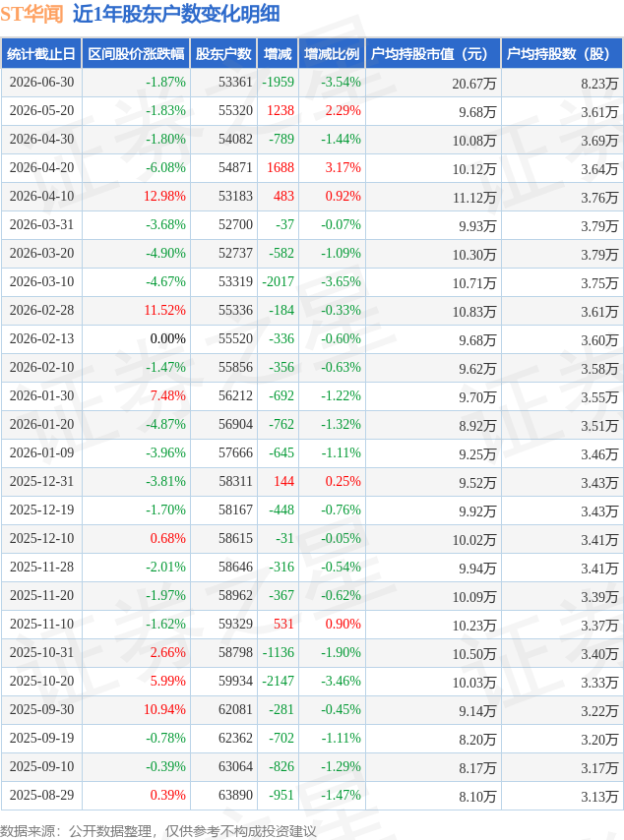Click the 数据来源 footer note text
The width and height of the screenshot is (624, 840).
158,831
